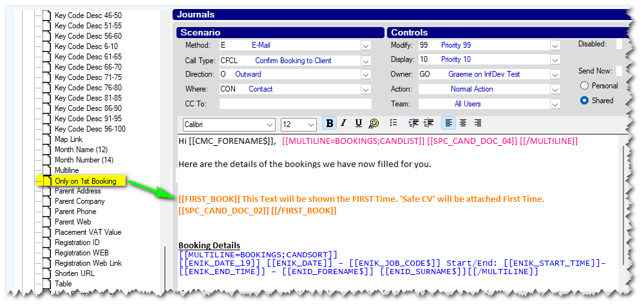Select Registration WEB tree item
Image resolution: width=644 pixels, height=307 pixels.
tap(82, 253)
